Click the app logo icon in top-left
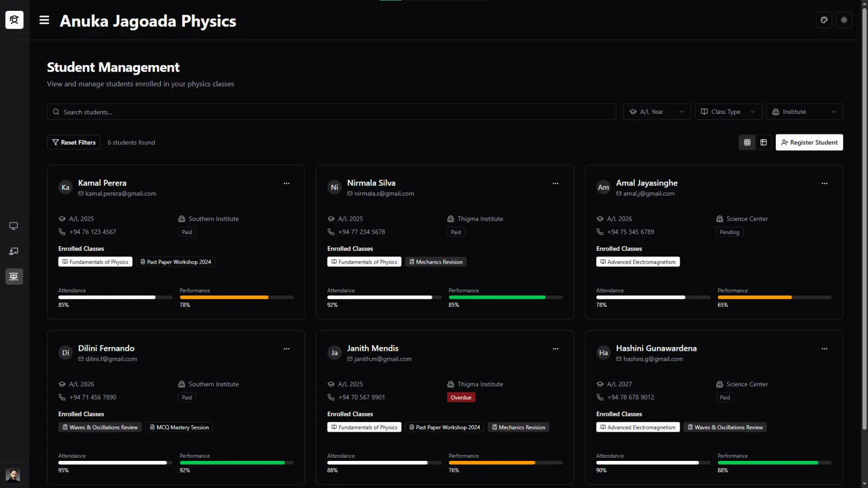 [14, 20]
